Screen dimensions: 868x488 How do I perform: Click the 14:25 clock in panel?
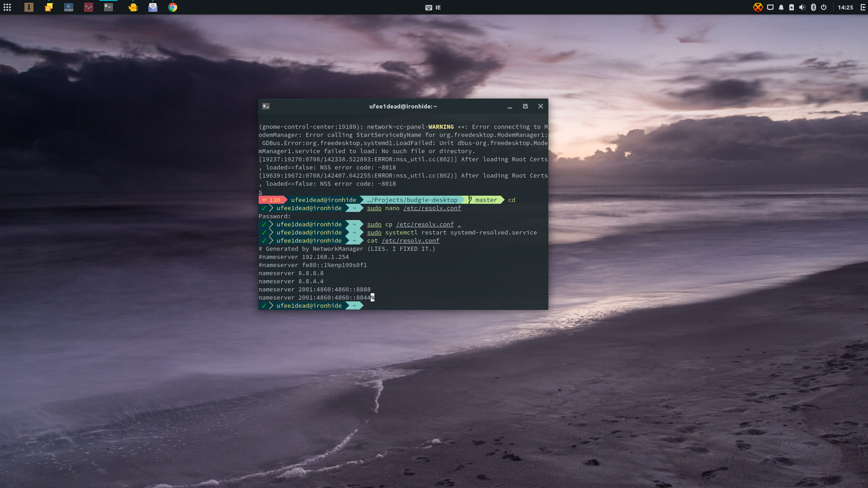pyautogui.click(x=845, y=7)
